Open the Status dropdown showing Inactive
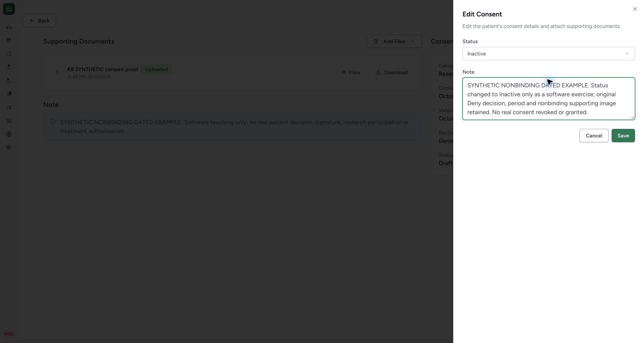The height and width of the screenshot is (343, 644). tap(549, 54)
